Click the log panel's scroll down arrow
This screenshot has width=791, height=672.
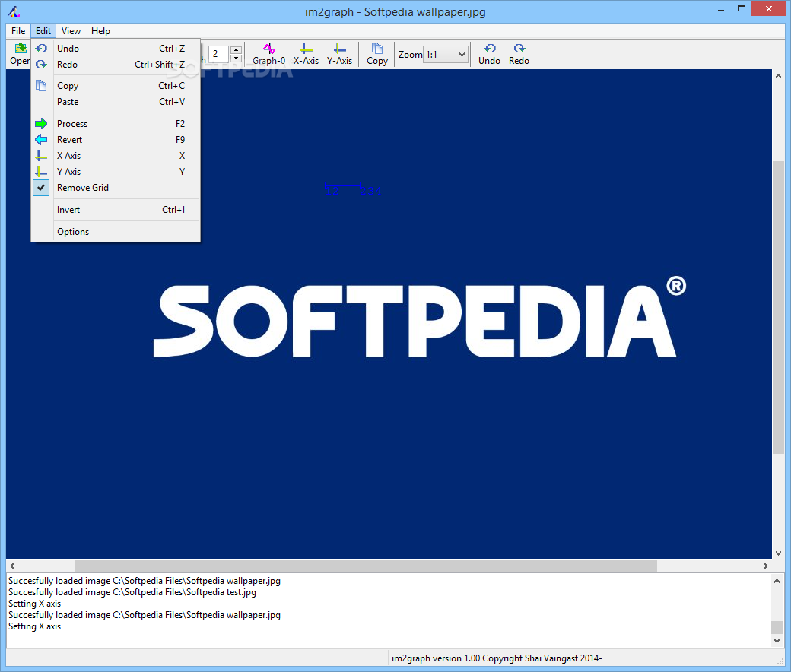[x=777, y=641]
